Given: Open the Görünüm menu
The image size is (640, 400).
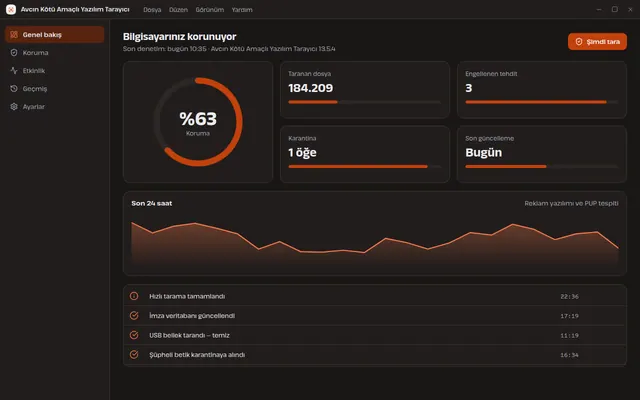Looking at the screenshot, I should (210, 9).
